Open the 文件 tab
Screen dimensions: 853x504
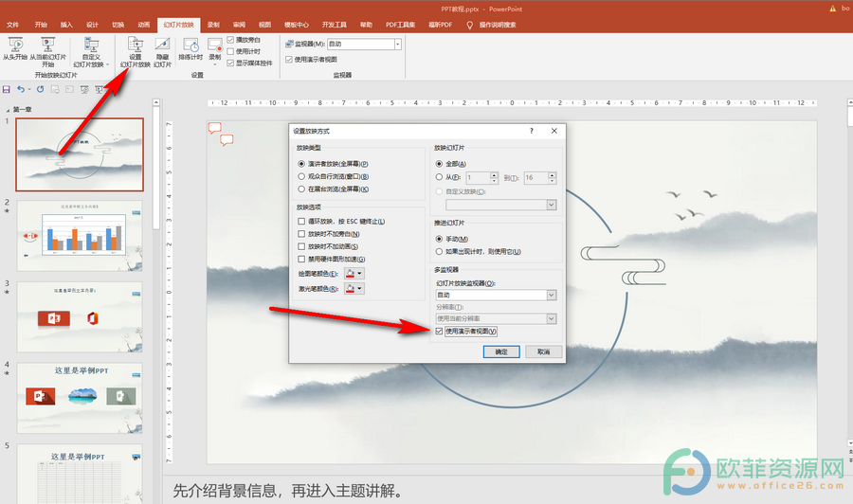tap(12, 25)
